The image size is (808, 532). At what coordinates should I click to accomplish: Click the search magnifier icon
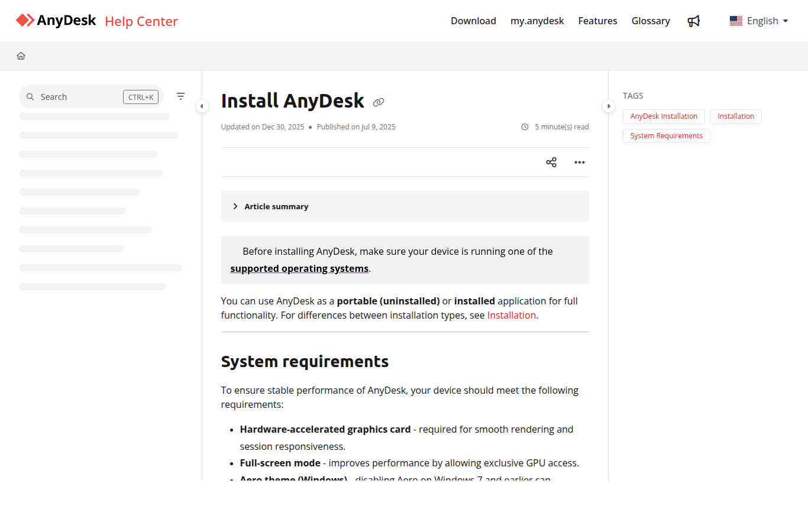(x=30, y=97)
